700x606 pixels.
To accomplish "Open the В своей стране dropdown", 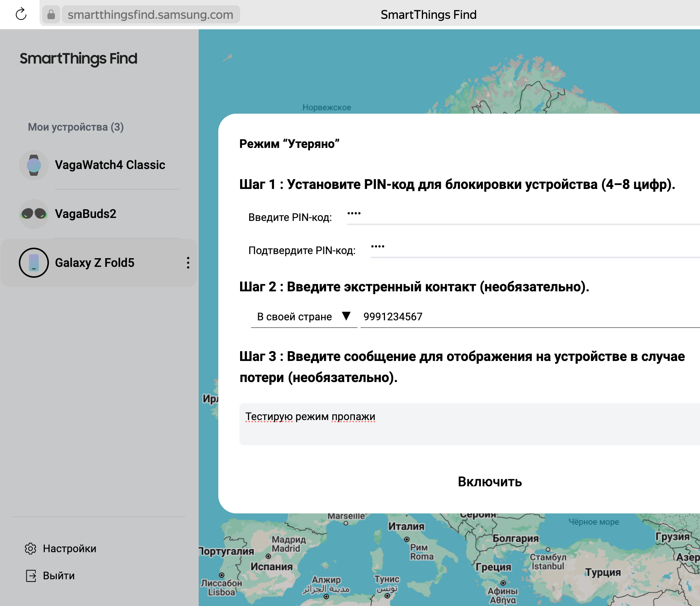I will click(304, 317).
